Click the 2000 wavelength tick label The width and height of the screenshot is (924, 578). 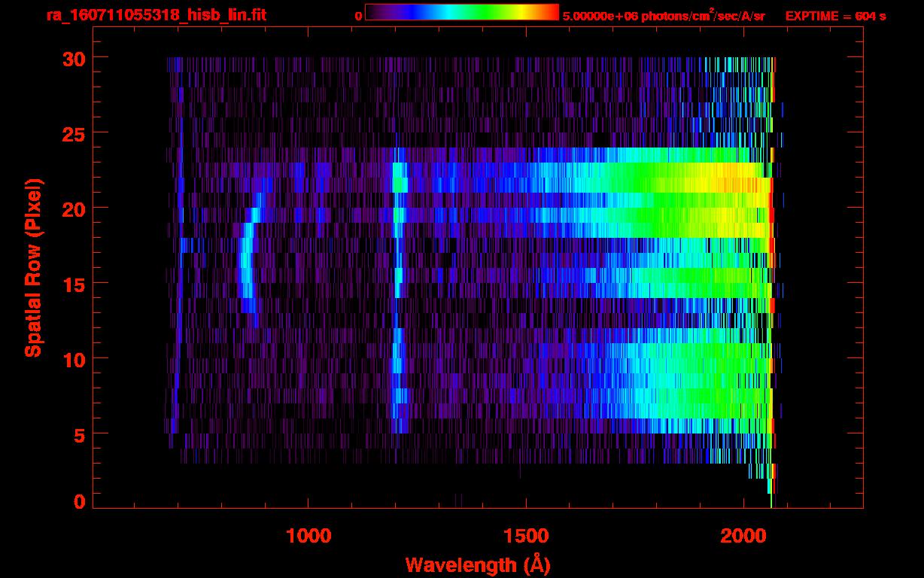coord(743,535)
